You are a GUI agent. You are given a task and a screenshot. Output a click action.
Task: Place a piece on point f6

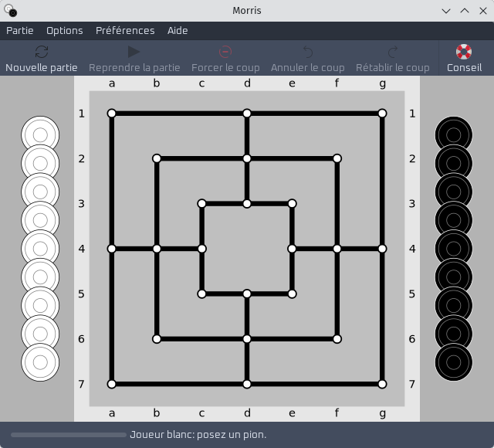pos(337,339)
